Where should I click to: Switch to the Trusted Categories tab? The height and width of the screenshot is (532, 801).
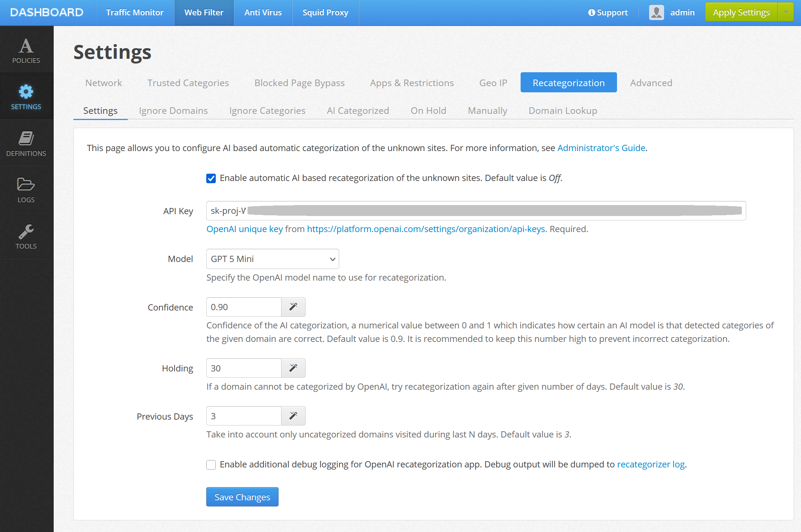pyautogui.click(x=188, y=83)
